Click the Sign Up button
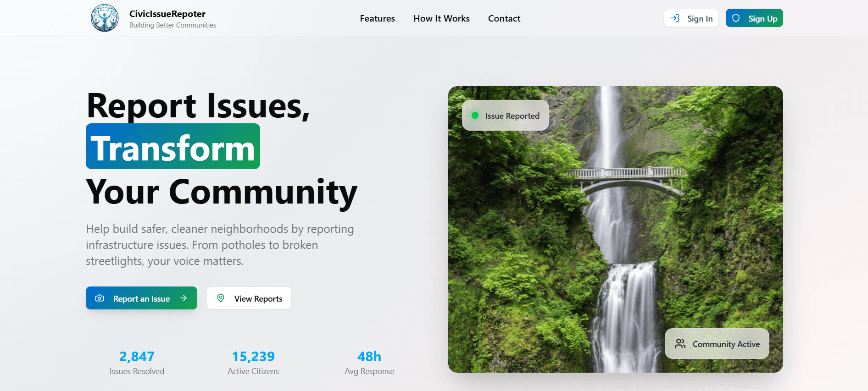Image resolution: width=868 pixels, height=391 pixels. [754, 18]
